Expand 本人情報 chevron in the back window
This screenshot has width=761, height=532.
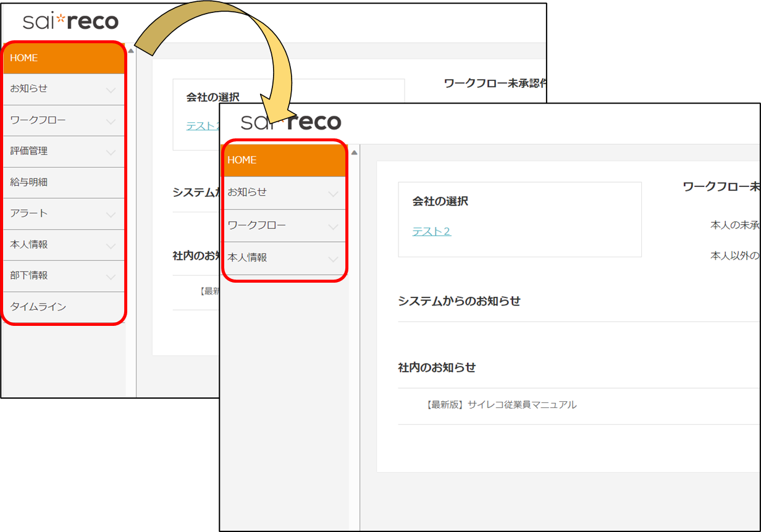coord(111,246)
